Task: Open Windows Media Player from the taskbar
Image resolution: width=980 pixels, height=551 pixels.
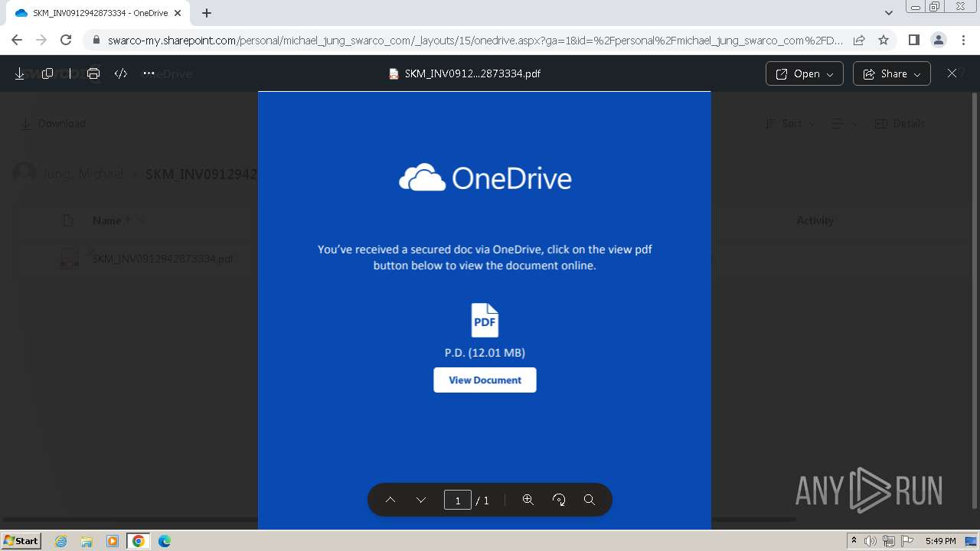Action: [113, 541]
